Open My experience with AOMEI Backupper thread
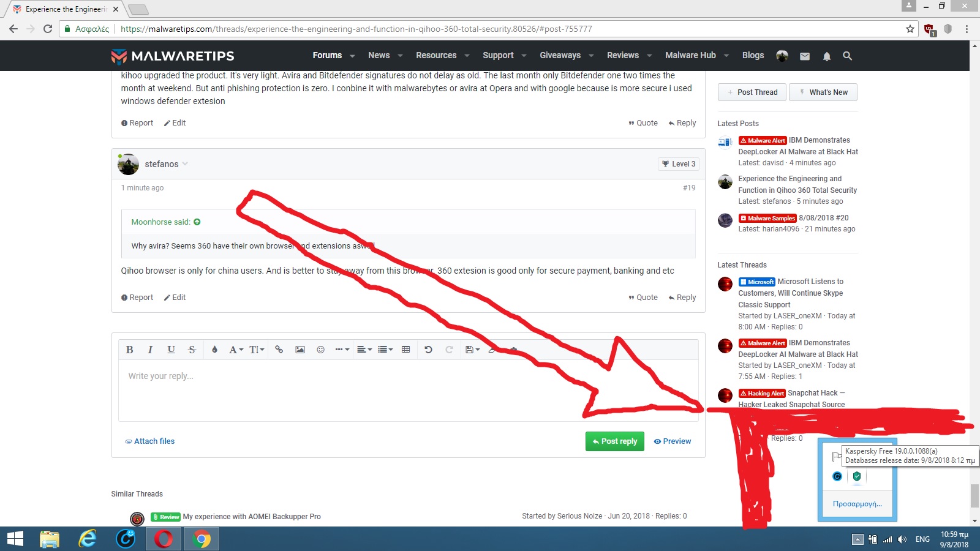The height and width of the screenshot is (551, 980). (252, 517)
